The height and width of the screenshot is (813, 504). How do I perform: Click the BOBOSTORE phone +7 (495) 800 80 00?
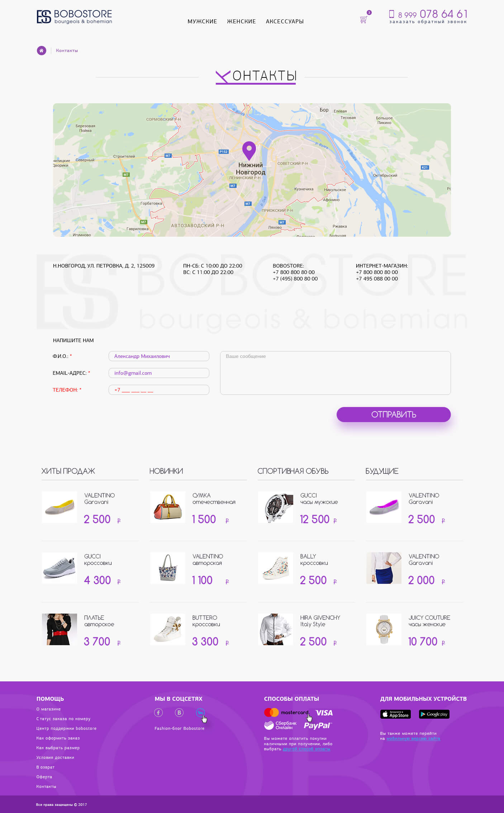click(295, 279)
